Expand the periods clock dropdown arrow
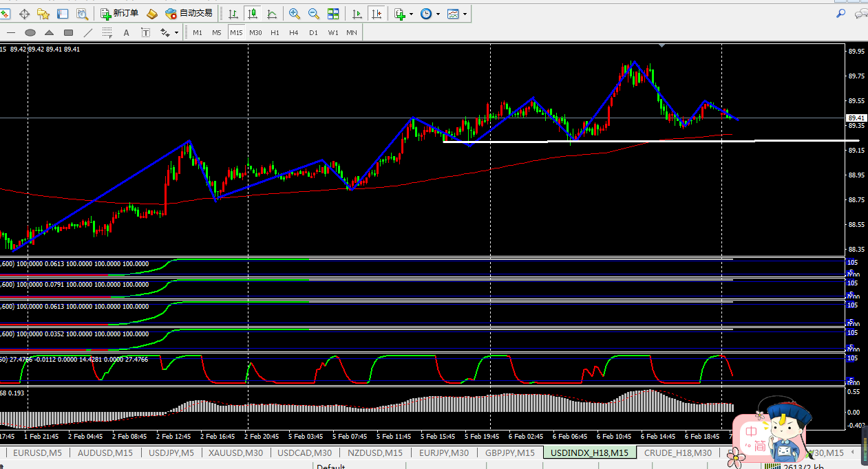Image resolution: width=868 pixels, height=469 pixels. [x=438, y=14]
